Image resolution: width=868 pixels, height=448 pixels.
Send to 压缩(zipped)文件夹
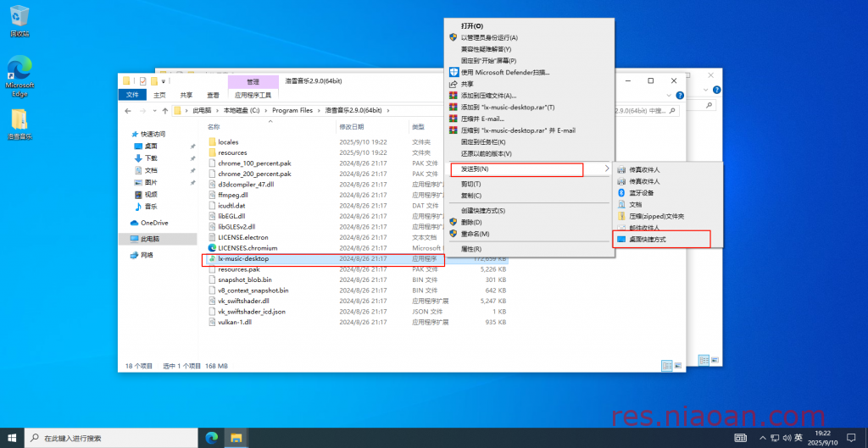[x=657, y=216]
